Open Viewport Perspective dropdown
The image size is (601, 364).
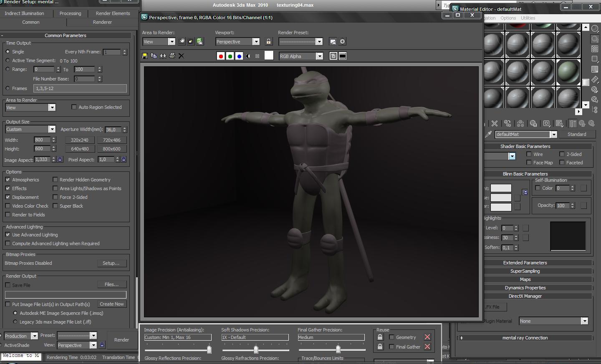[x=256, y=42]
